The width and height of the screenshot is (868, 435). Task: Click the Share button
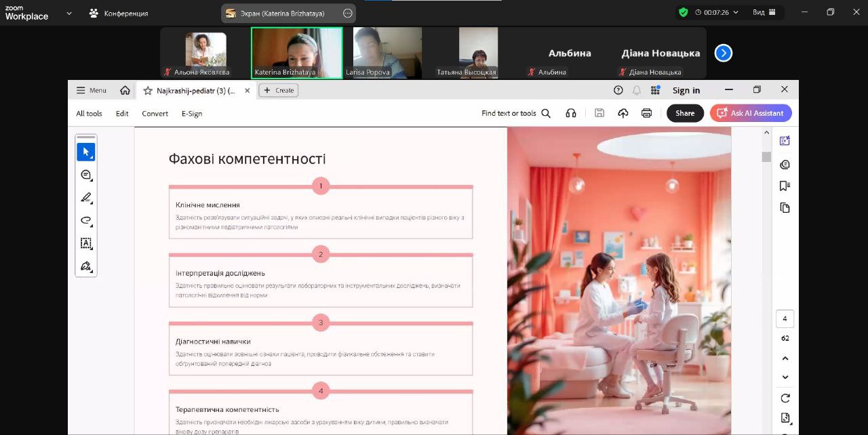tap(684, 113)
